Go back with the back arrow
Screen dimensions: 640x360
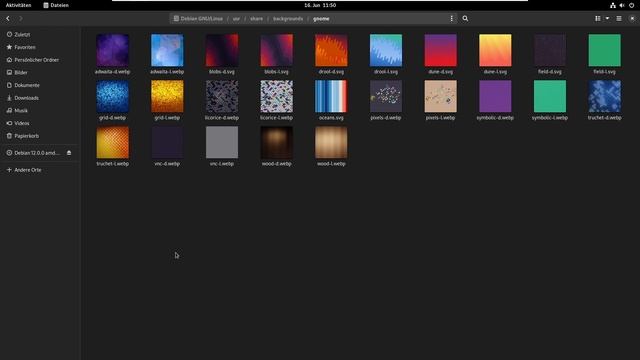click(8, 18)
